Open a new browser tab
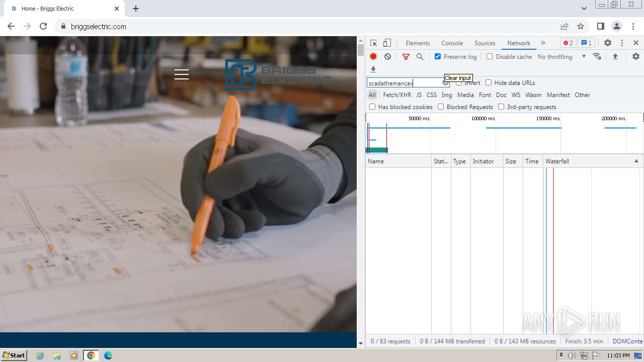 136,9
